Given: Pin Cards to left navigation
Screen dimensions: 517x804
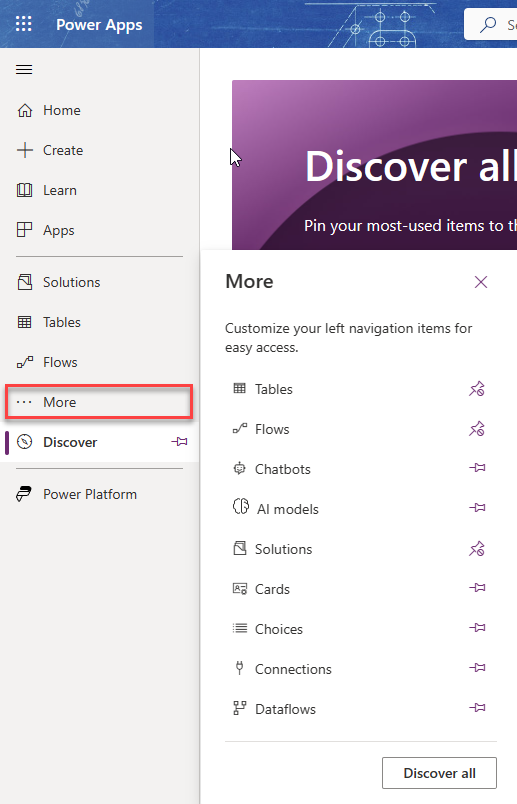Looking at the screenshot, I should click(x=477, y=588).
